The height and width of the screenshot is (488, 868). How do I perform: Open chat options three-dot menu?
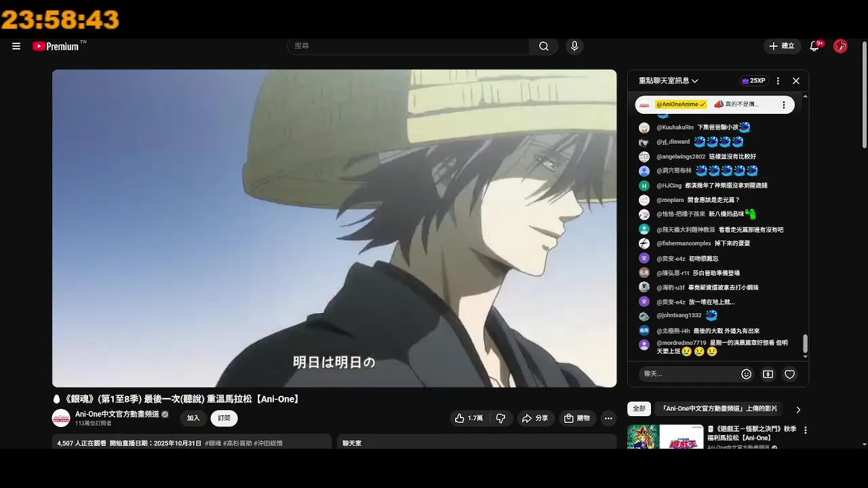[778, 81]
